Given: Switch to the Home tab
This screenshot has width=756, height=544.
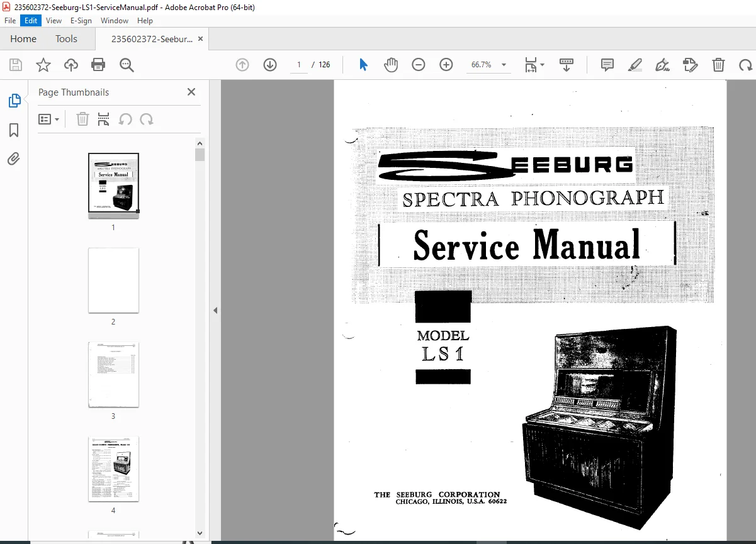Looking at the screenshot, I should pyautogui.click(x=23, y=39).
